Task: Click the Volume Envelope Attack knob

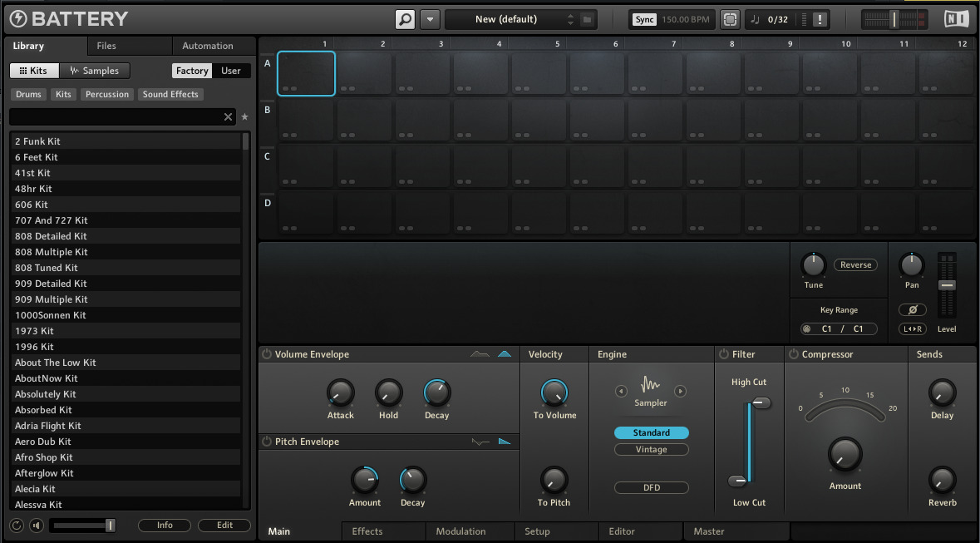Action: click(341, 392)
